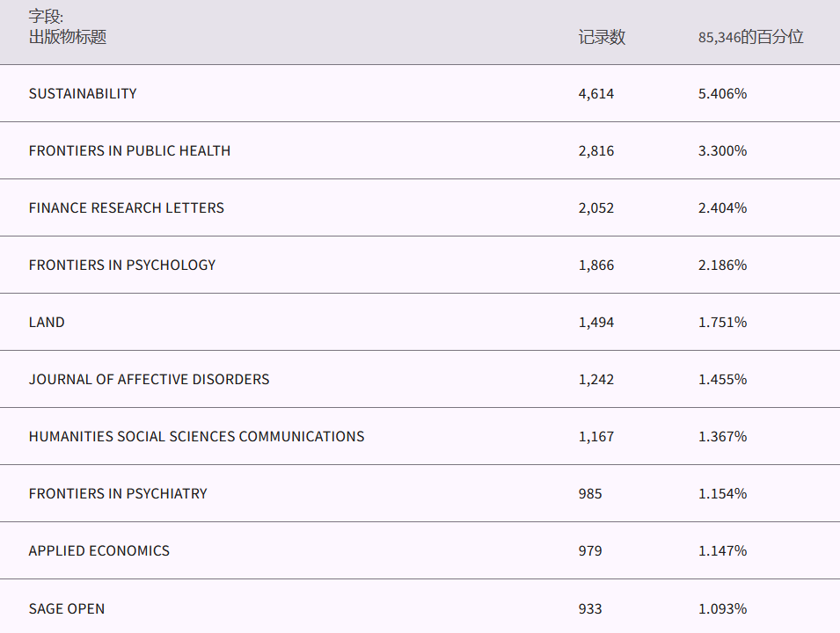Select the 2,816 record count

click(x=595, y=150)
